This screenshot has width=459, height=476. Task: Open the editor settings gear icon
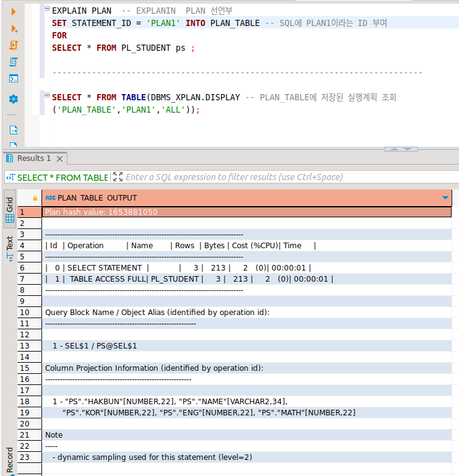14,99
